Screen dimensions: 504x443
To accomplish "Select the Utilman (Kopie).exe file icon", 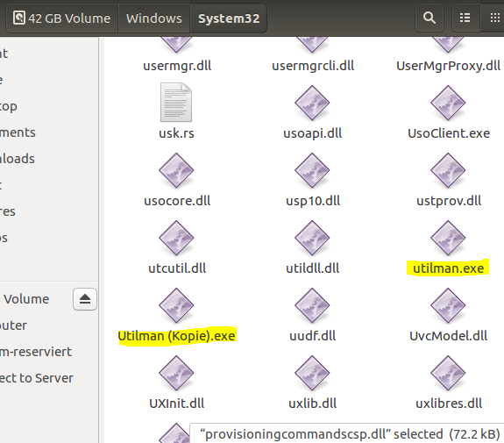I will click(176, 305).
